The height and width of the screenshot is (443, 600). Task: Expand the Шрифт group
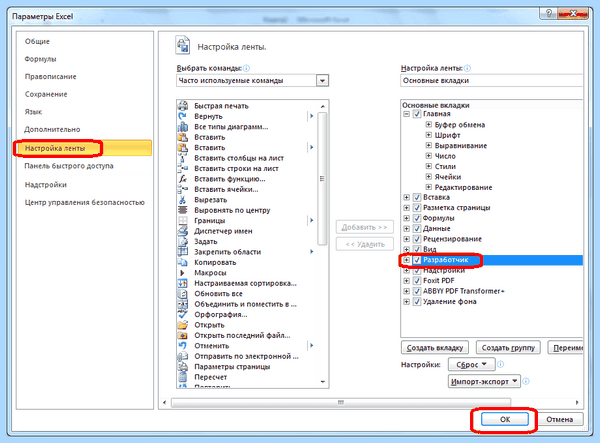tap(429, 135)
